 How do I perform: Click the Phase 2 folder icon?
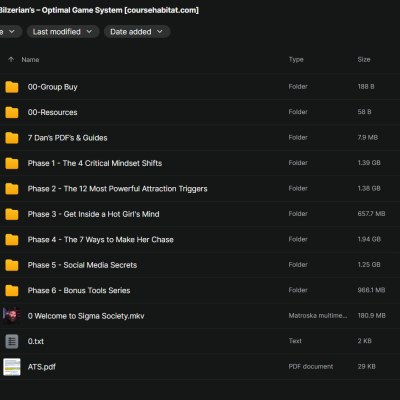12,189
